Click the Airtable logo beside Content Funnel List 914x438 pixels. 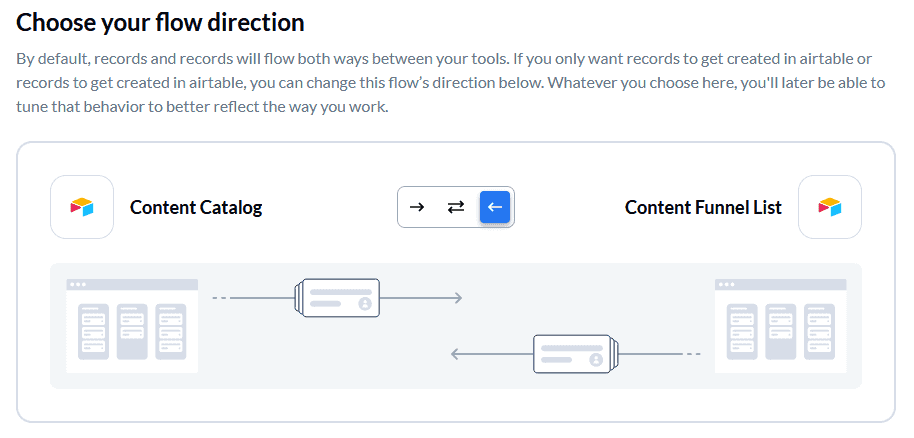point(829,207)
